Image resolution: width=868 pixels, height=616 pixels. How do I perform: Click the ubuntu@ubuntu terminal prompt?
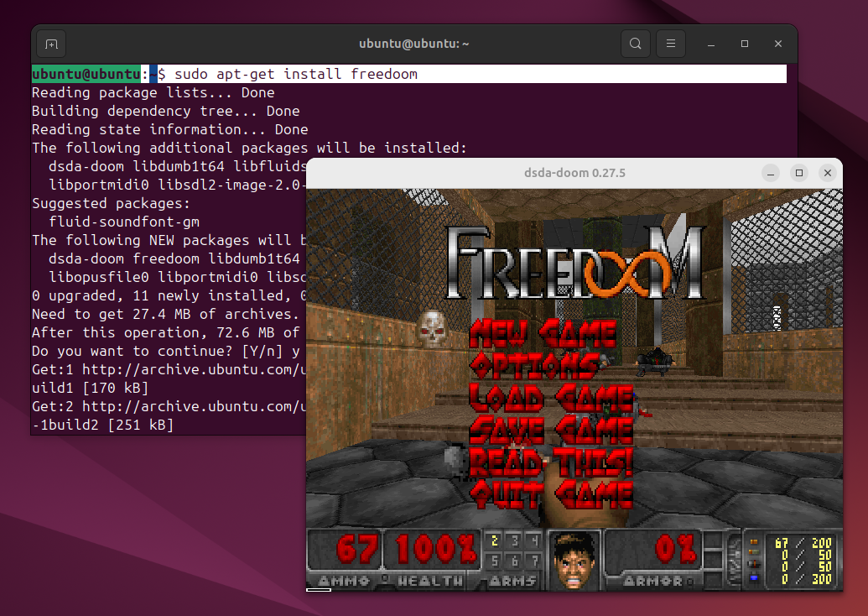86,74
